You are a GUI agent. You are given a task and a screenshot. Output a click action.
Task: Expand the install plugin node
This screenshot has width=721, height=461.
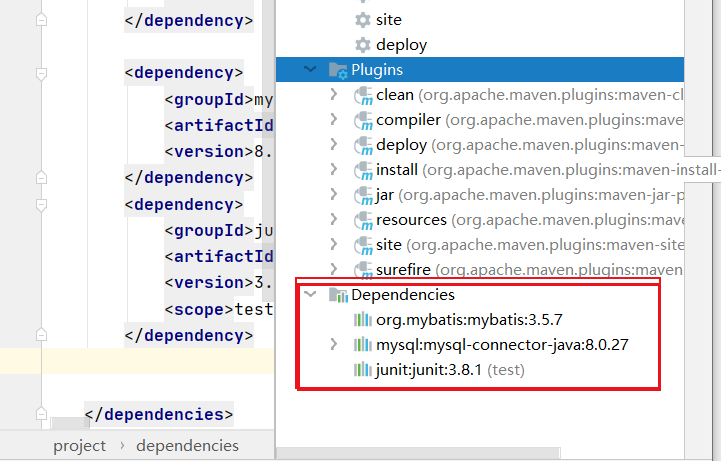click(x=334, y=169)
